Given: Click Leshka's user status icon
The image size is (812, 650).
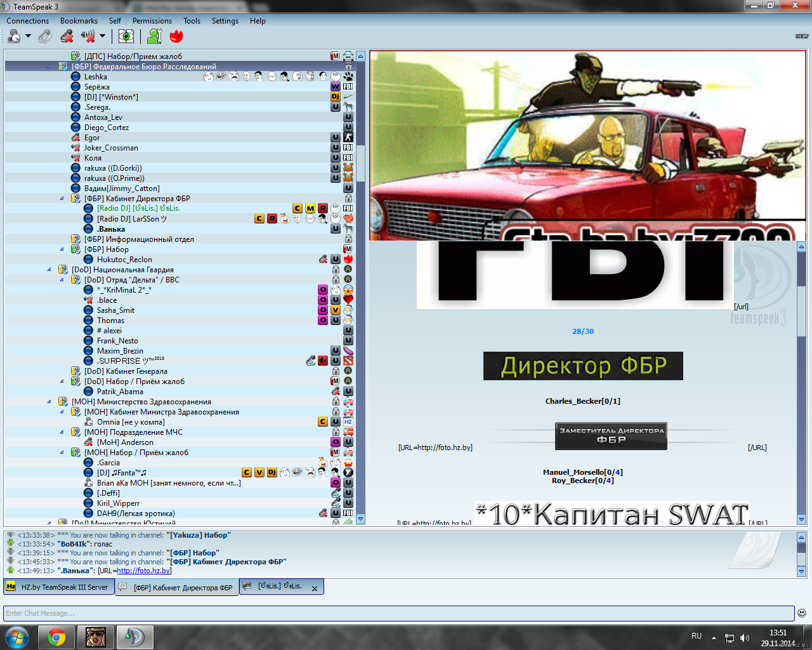Looking at the screenshot, I should [x=75, y=77].
